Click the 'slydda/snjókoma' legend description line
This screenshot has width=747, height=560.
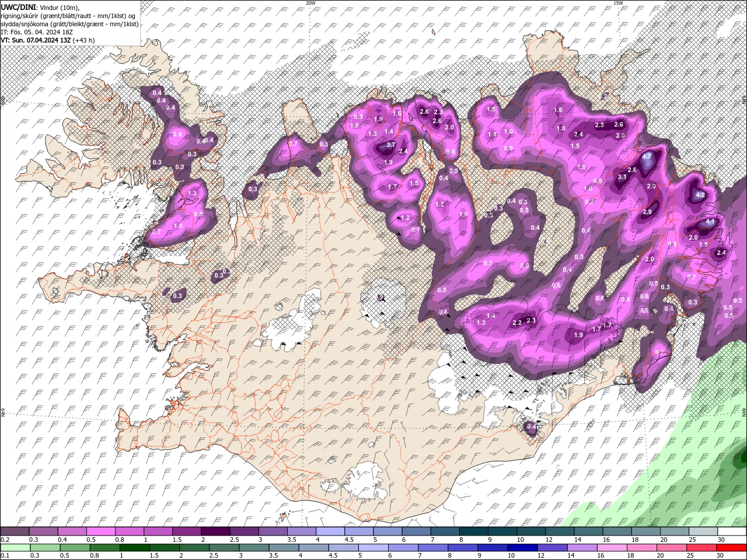(x=69, y=24)
